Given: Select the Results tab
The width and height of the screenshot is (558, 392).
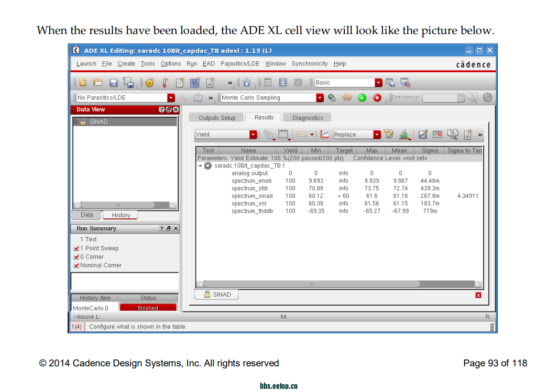Looking at the screenshot, I should pos(264,117).
